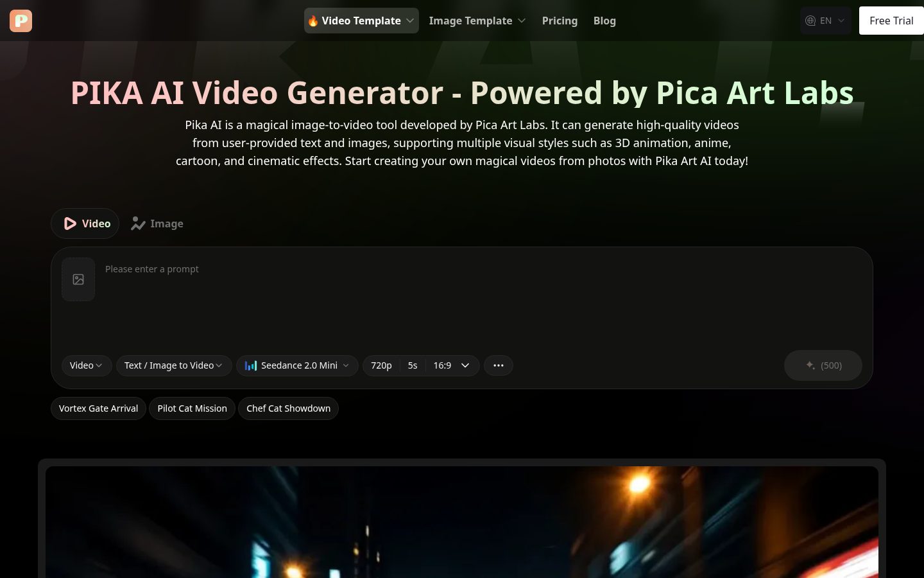Click the PIKA AI Video Generator heading

(x=462, y=92)
